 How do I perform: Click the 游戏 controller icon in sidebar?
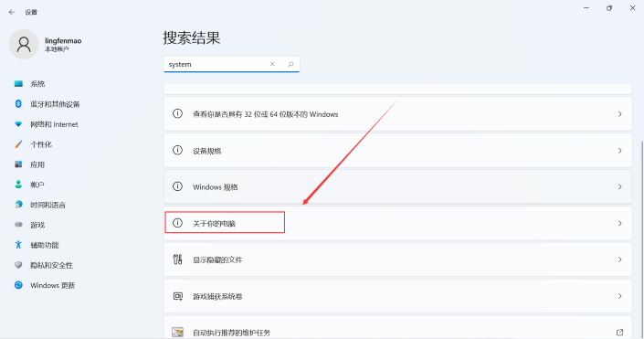click(x=18, y=225)
